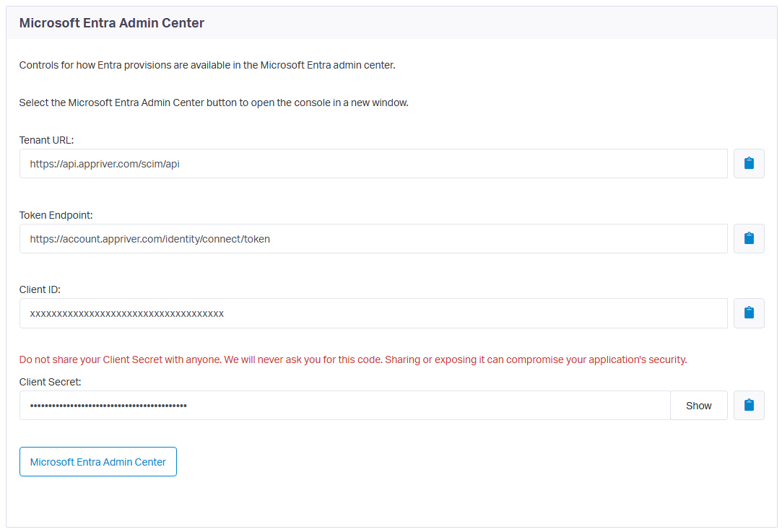Select the masked Client Secret field
782x532 pixels.
[344, 406]
